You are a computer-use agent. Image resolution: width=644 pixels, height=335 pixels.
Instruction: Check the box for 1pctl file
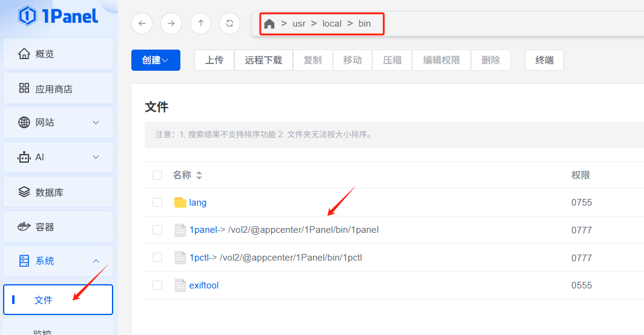click(x=157, y=258)
